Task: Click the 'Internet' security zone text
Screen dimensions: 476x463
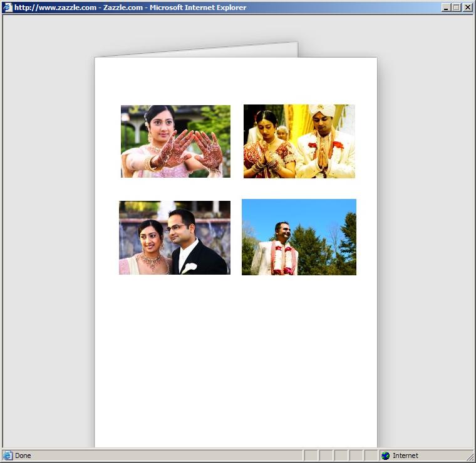Action: pyautogui.click(x=405, y=455)
